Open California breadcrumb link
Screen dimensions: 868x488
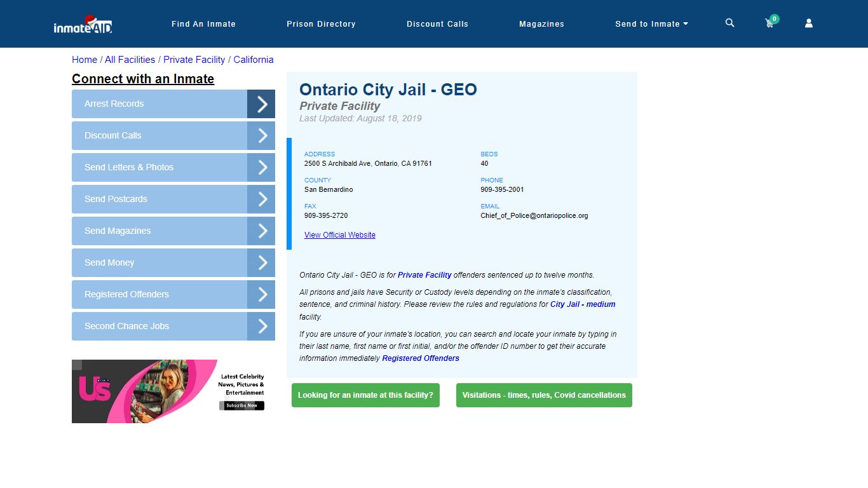click(254, 60)
